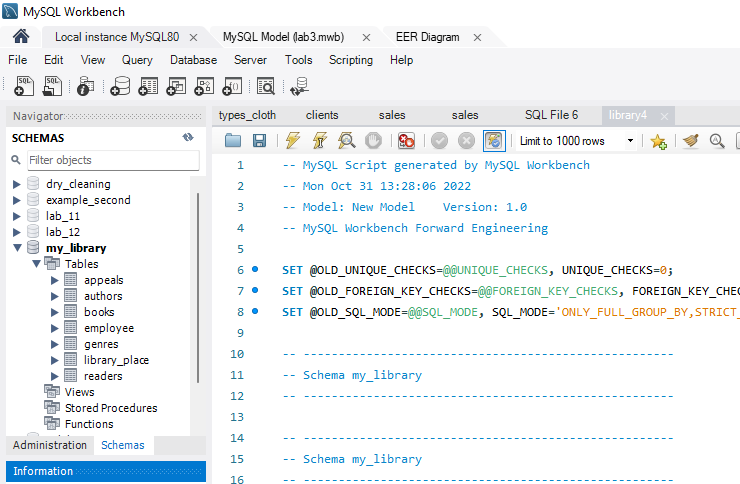The image size is (740, 484).
Task: Expand the readers table
Action: [x=55, y=376]
